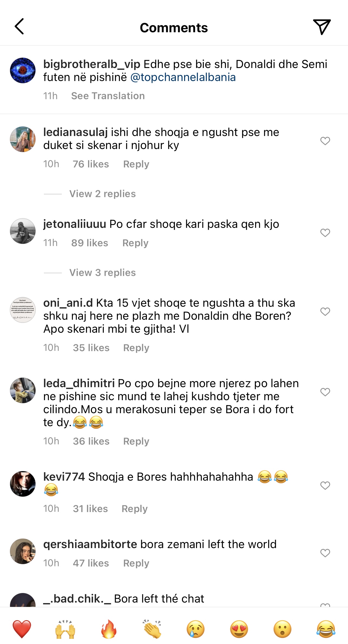Send the raised hands emoji reaction
The image size is (348, 644).
pyautogui.click(x=65, y=629)
